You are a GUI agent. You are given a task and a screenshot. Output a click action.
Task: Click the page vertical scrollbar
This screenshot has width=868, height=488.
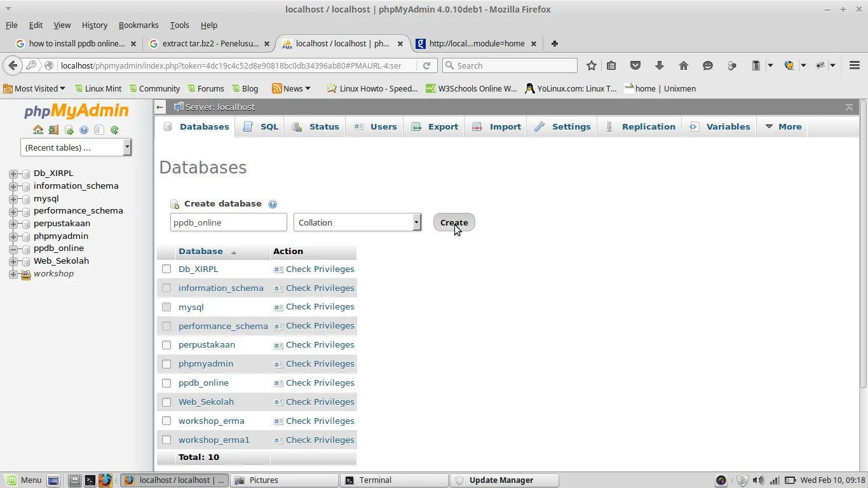point(863,245)
